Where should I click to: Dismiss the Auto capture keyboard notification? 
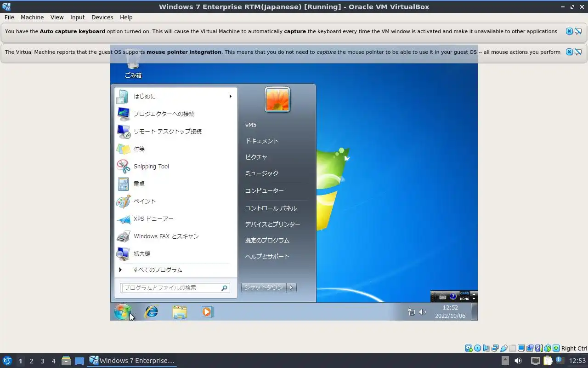point(569,31)
